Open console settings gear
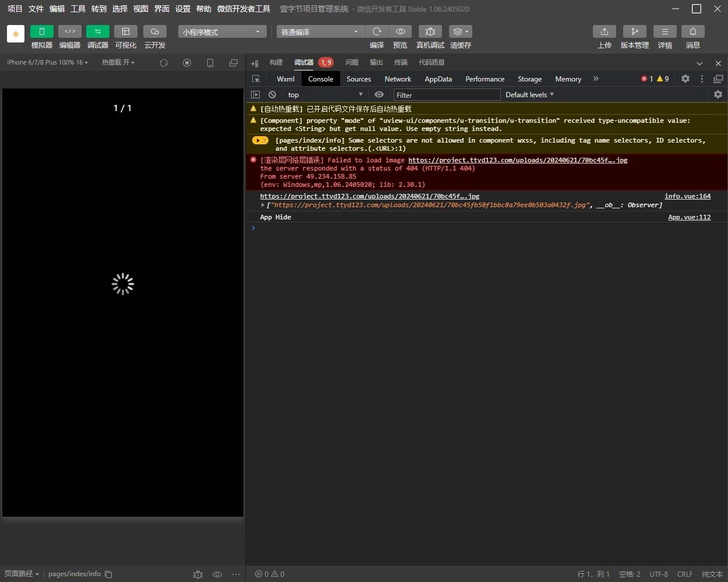The height and width of the screenshot is (582, 728). point(718,94)
